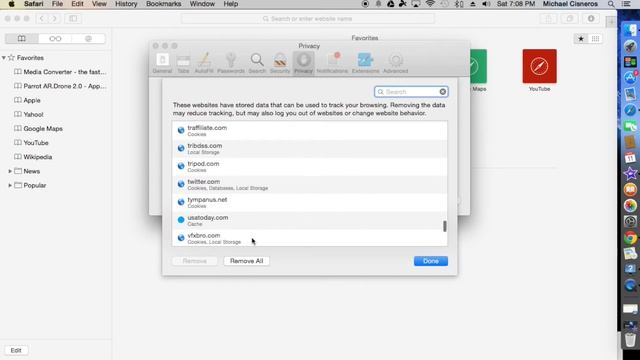Go forward with the forward arrow

[x=54, y=19]
